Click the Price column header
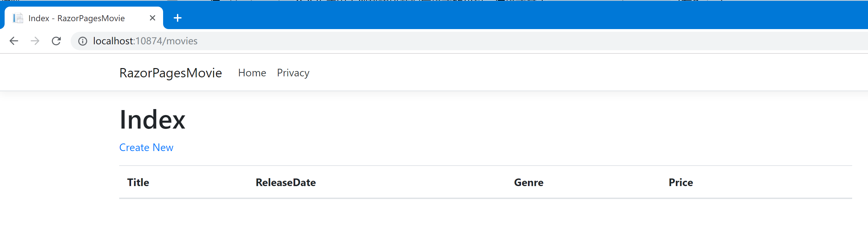The image size is (868, 234). [681, 182]
